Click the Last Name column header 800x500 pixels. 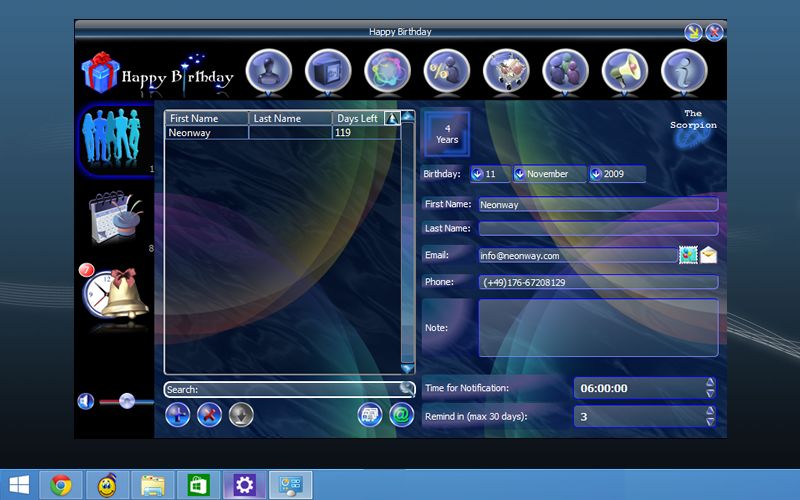290,118
